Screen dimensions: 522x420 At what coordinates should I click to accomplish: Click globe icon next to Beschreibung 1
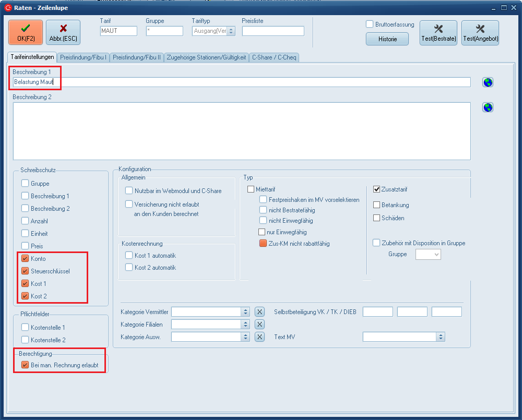click(x=488, y=82)
